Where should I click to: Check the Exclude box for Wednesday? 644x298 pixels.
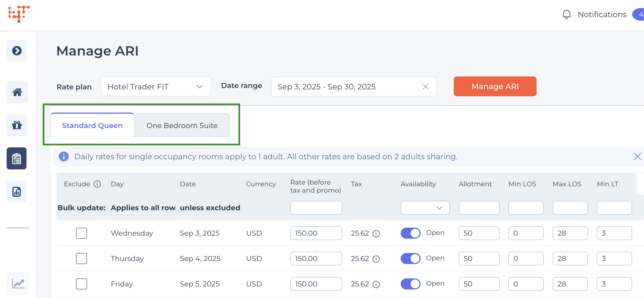[81, 233]
